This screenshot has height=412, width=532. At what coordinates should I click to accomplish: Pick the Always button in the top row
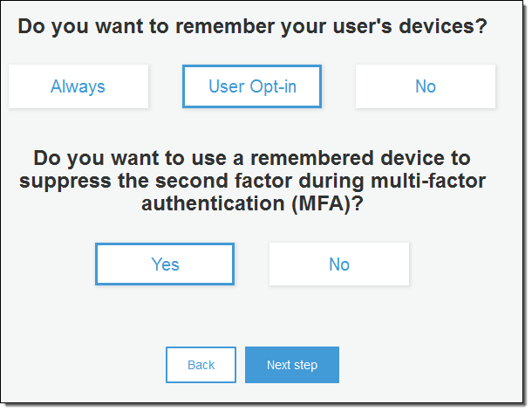[78, 86]
